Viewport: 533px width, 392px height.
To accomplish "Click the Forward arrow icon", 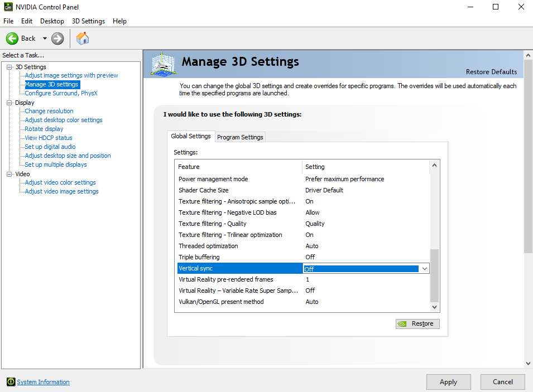I will pos(57,38).
